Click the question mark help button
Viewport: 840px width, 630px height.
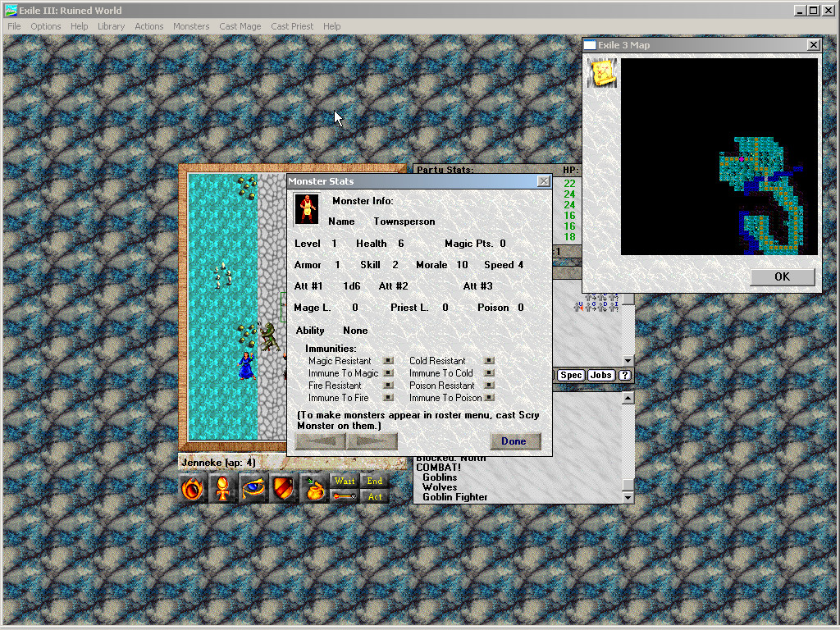[x=624, y=375]
